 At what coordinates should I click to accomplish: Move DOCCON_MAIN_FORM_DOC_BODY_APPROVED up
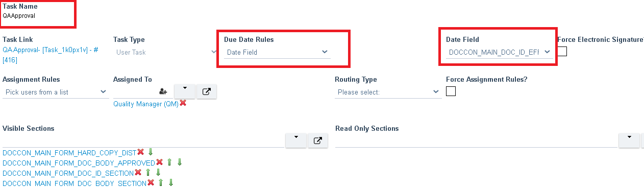click(169, 162)
